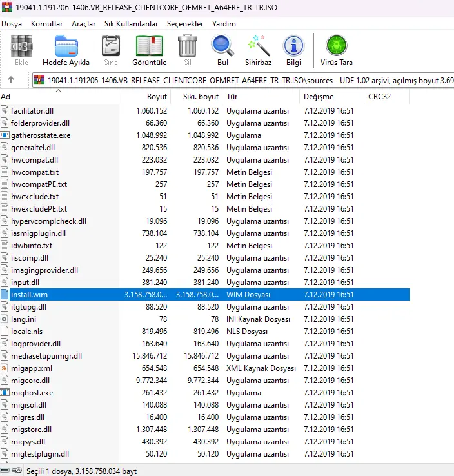Click the 15.846.712 size value
The width and height of the screenshot is (454, 476).
coord(150,356)
